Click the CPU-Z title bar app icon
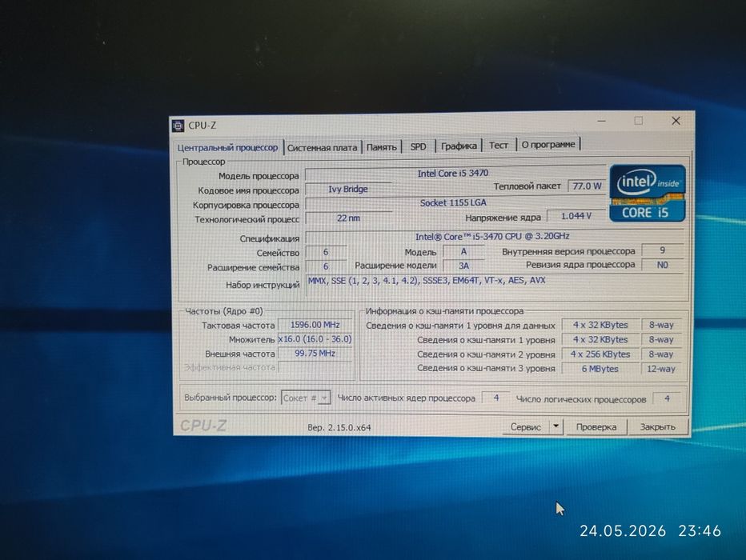The width and height of the screenshot is (746, 560). pyautogui.click(x=178, y=126)
